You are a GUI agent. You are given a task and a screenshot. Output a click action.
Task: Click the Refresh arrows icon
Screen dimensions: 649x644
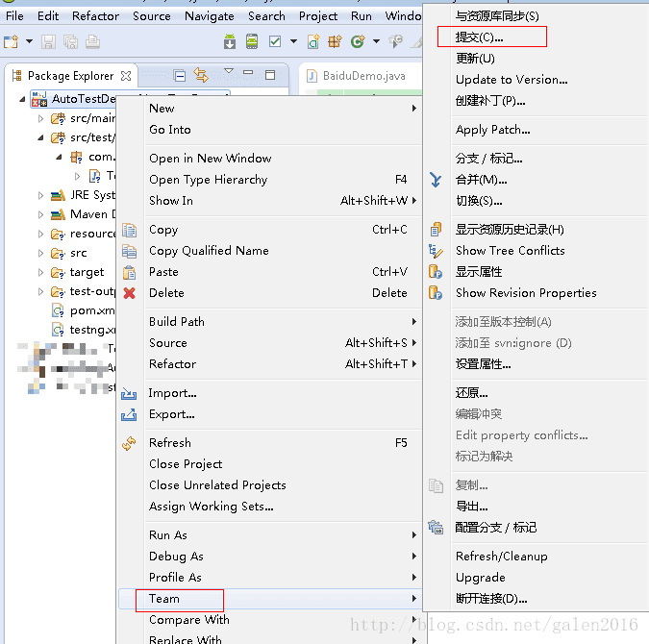coord(129,443)
